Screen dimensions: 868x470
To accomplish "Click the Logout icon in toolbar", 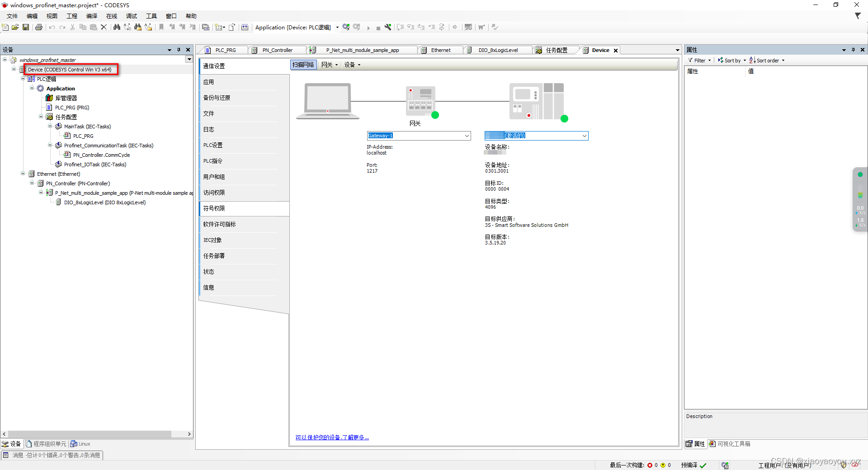I will [357, 27].
